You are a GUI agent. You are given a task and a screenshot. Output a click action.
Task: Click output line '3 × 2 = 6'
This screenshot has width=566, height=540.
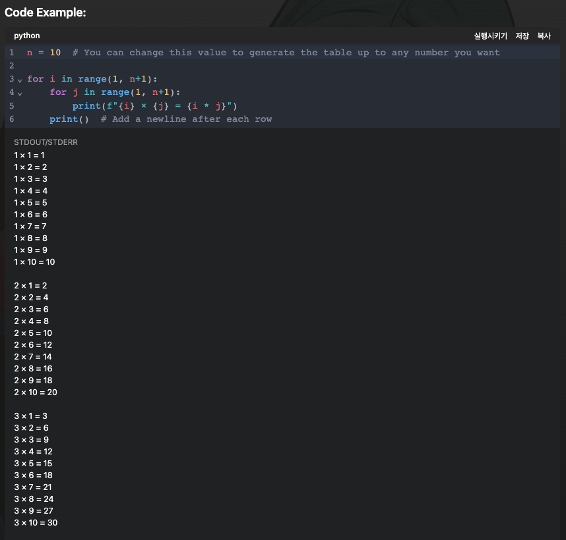click(31, 428)
